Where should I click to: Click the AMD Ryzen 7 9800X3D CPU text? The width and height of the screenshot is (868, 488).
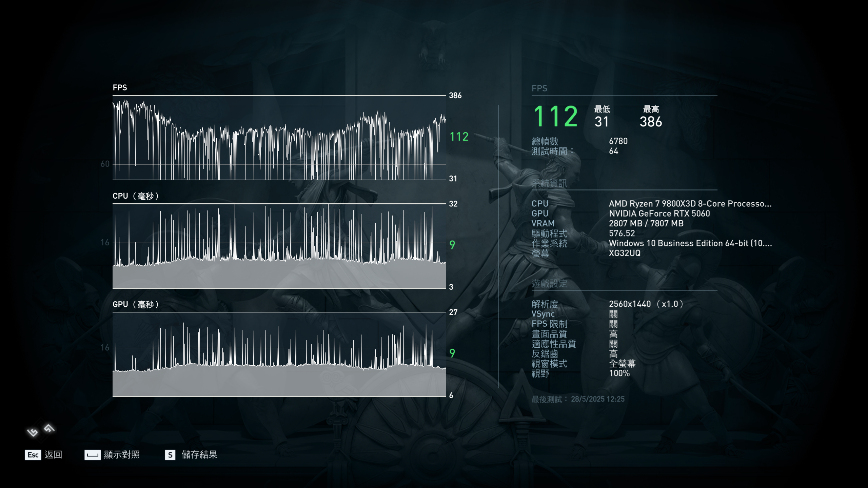coord(690,204)
